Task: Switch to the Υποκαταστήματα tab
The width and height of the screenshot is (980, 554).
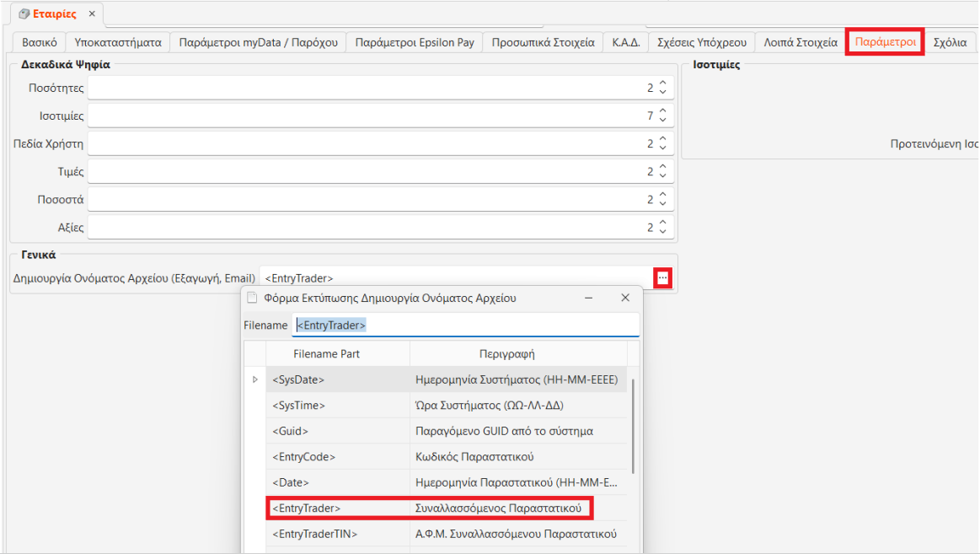Action: pos(118,42)
